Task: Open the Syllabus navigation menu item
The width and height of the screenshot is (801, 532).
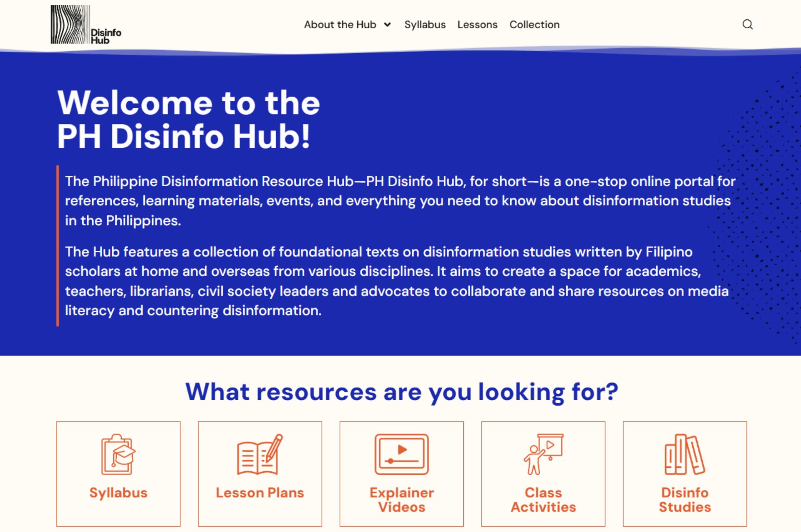Action: pos(425,24)
